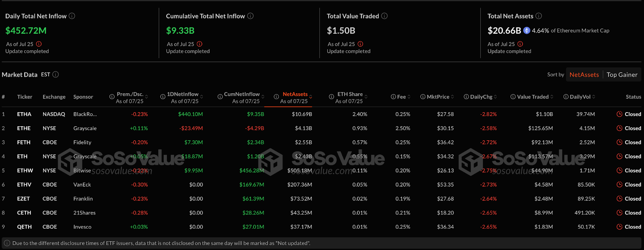Click the Ethereum logo icon beside $20.66B
644x250 pixels.
[526, 31]
